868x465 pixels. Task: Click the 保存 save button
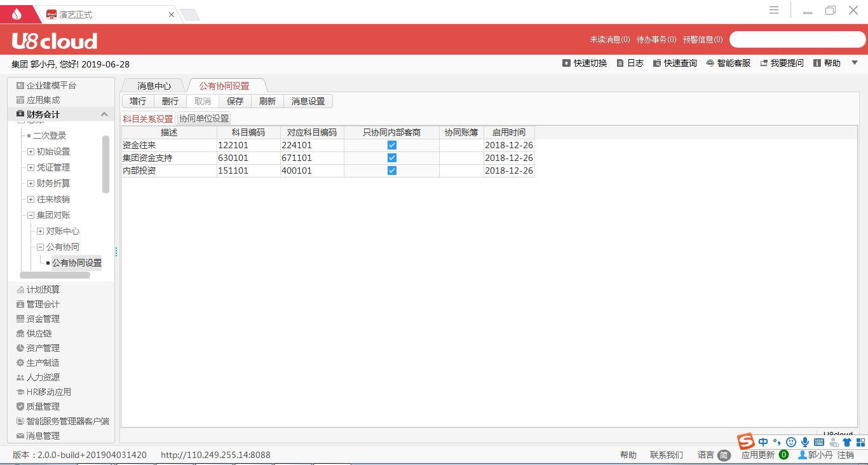pyautogui.click(x=235, y=101)
